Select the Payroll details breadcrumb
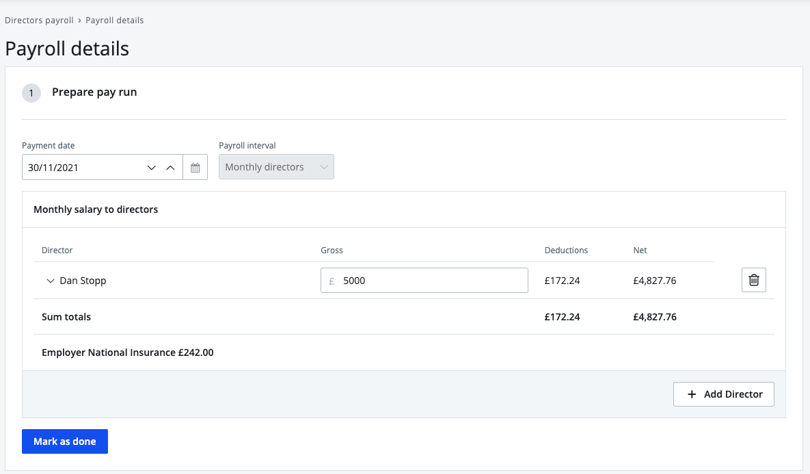The height and width of the screenshot is (474, 810). (115, 20)
